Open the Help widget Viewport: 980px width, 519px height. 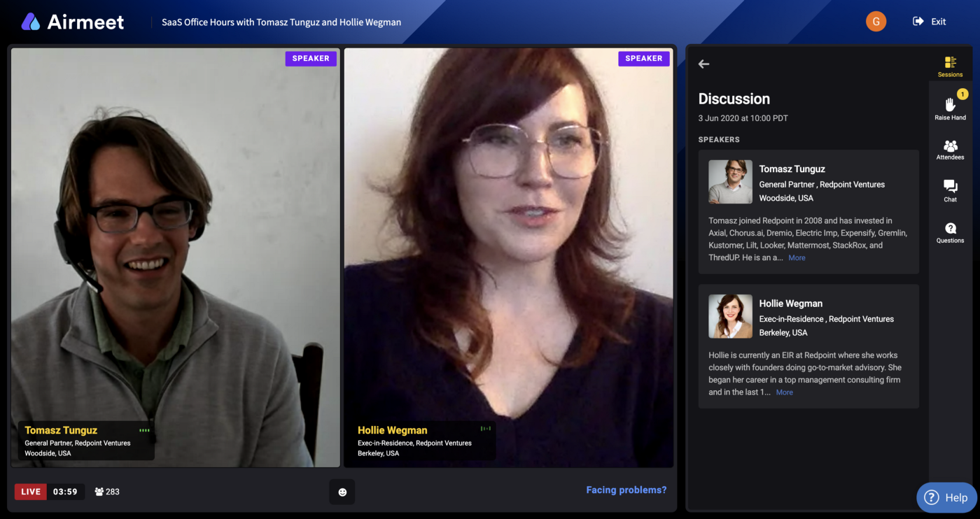point(946,497)
